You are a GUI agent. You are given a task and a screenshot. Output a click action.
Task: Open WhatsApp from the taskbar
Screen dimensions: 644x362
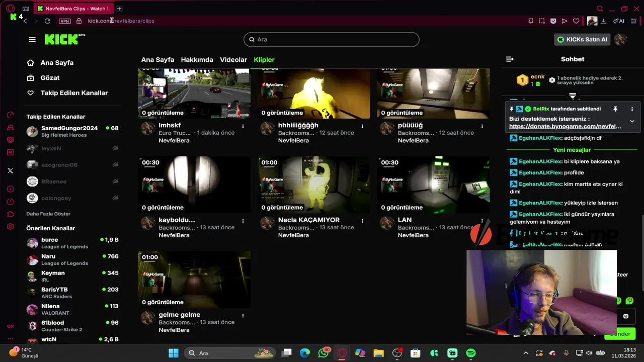click(x=324, y=353)
